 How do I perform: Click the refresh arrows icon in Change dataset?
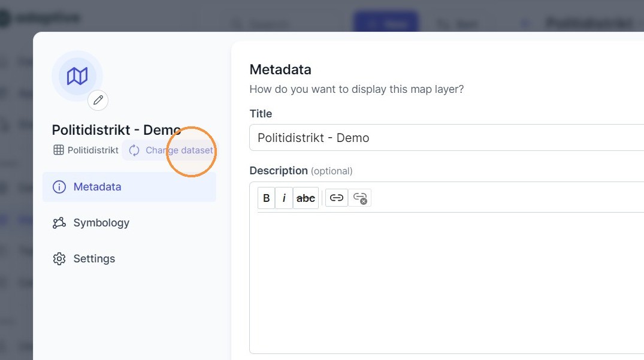134,150
